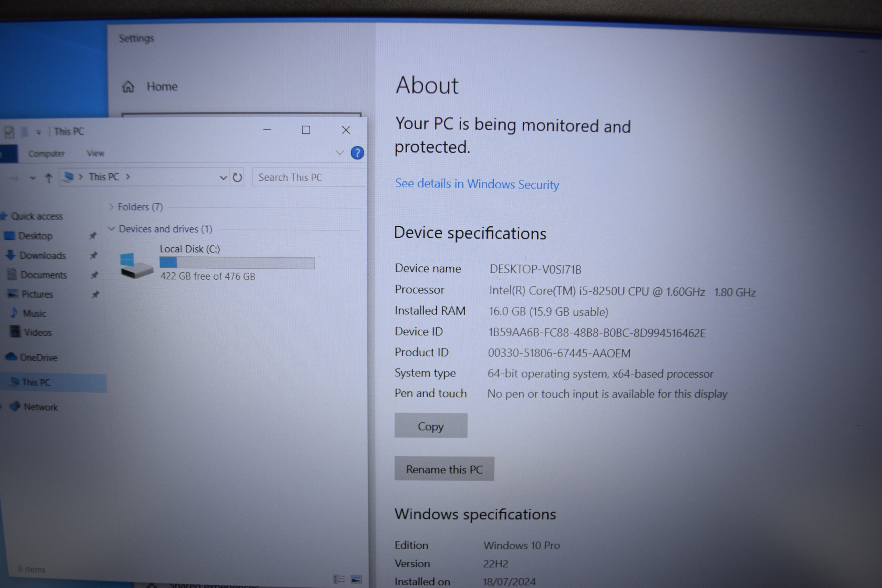
Task: Click the OneDrive cloud icon
Action: pyautogui.click(x=11, y=357)
